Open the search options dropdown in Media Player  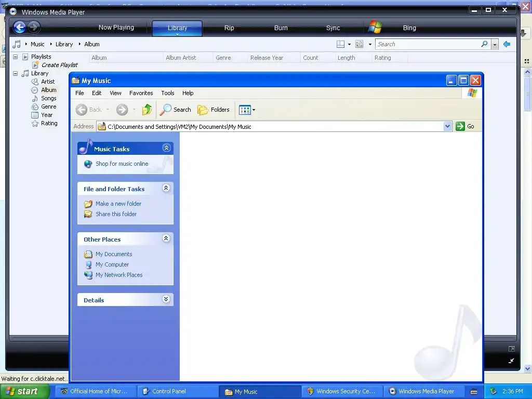(495, 45)
